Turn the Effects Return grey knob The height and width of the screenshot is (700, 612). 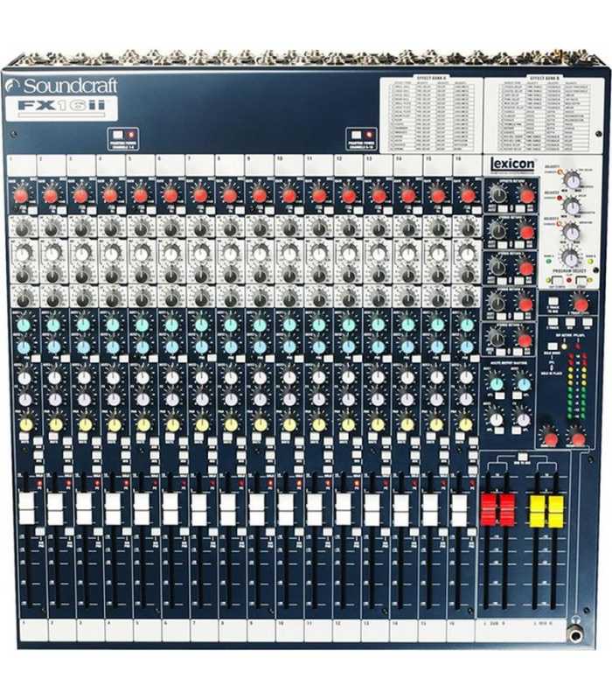[x=497, y=193]
